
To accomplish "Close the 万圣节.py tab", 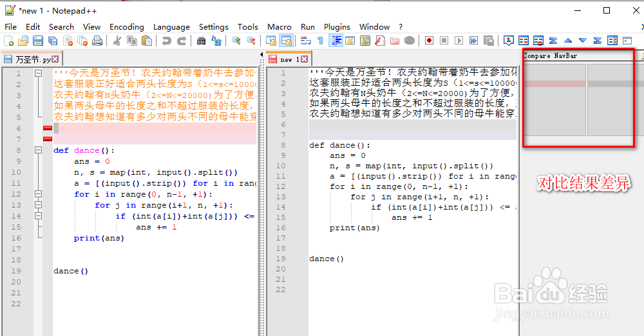I will [55, 59].
